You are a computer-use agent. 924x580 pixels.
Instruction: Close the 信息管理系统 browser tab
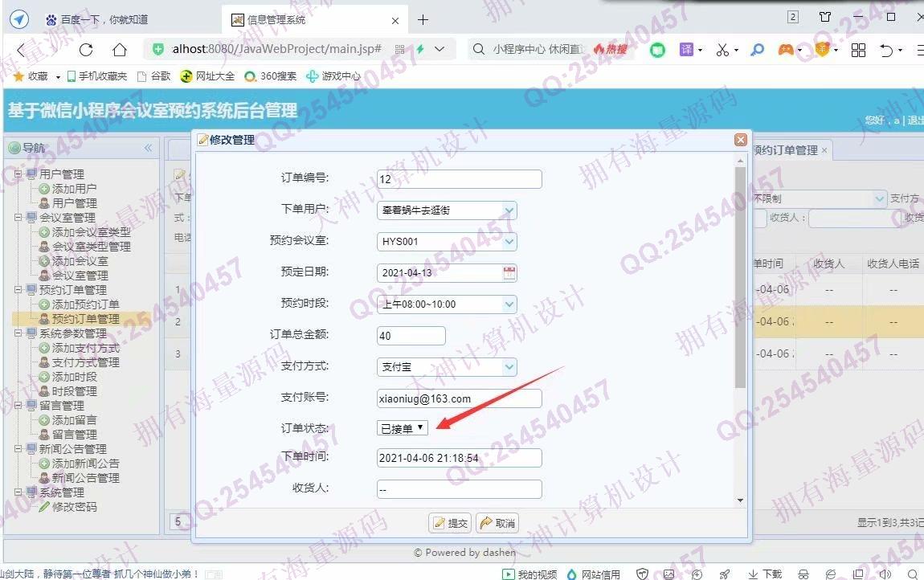tap(395, 21)
